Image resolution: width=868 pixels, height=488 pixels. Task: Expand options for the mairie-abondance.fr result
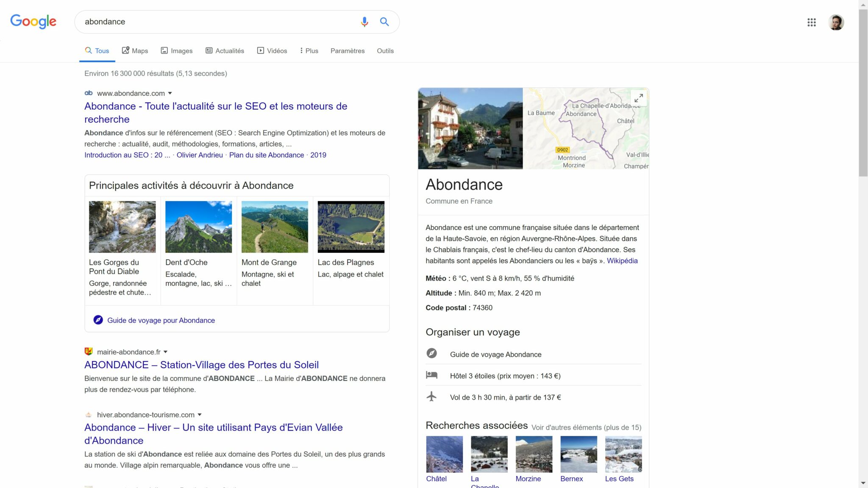click(x=166, y=352)
